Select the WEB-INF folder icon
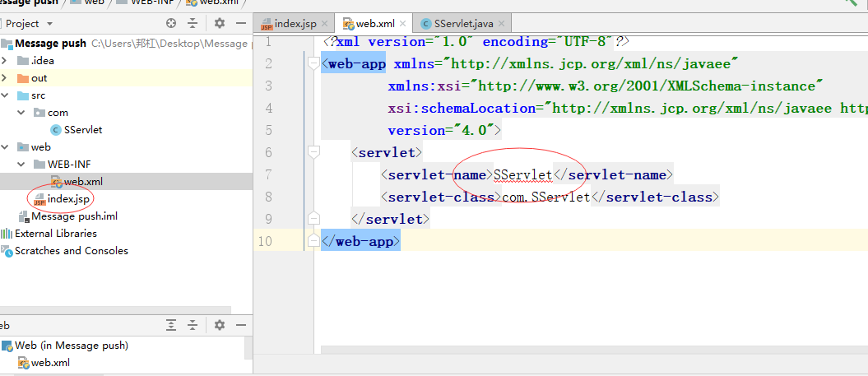868x376 pixels. pos(39,164)
